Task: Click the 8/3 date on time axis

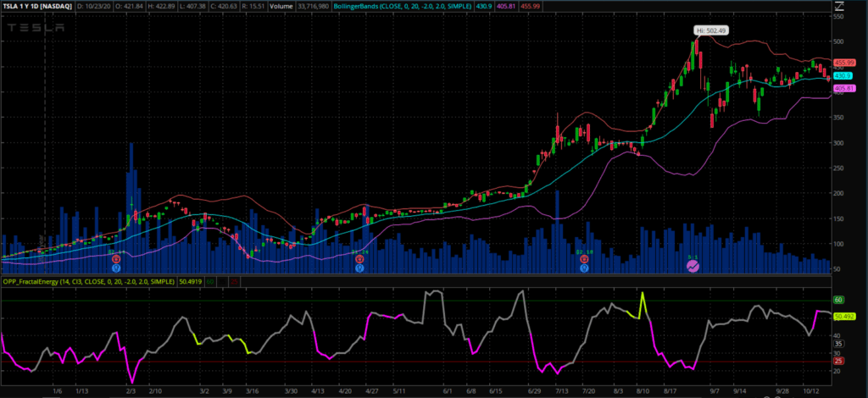Action: point(618,391)
